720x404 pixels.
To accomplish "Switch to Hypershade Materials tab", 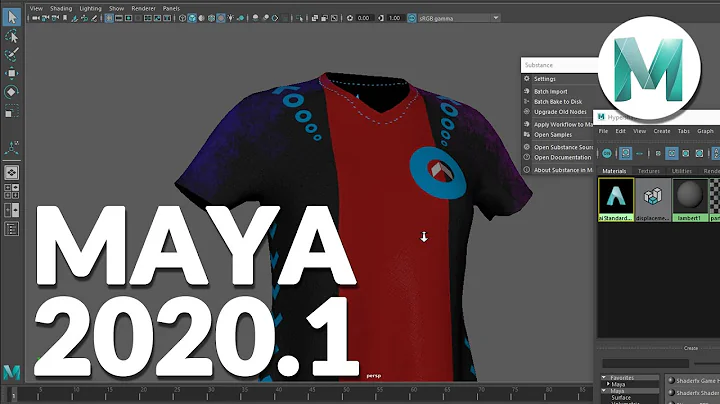I will 614,171.
